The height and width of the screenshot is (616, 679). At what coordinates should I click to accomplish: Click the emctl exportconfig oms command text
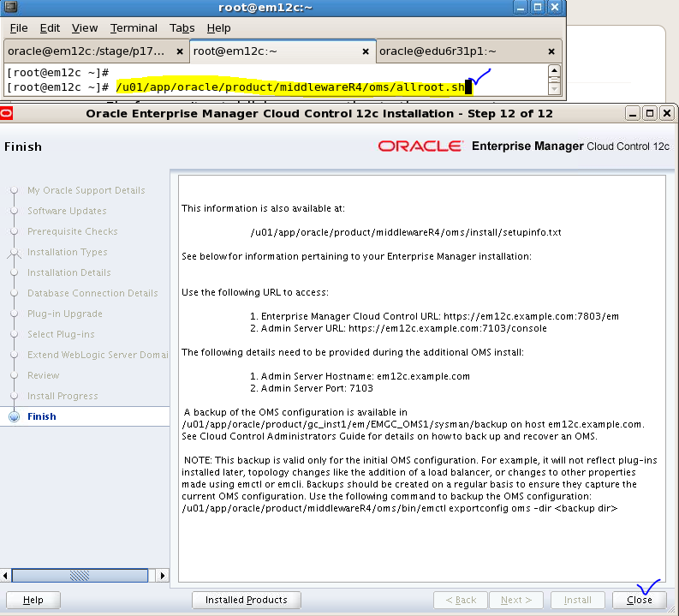(399, 508)
